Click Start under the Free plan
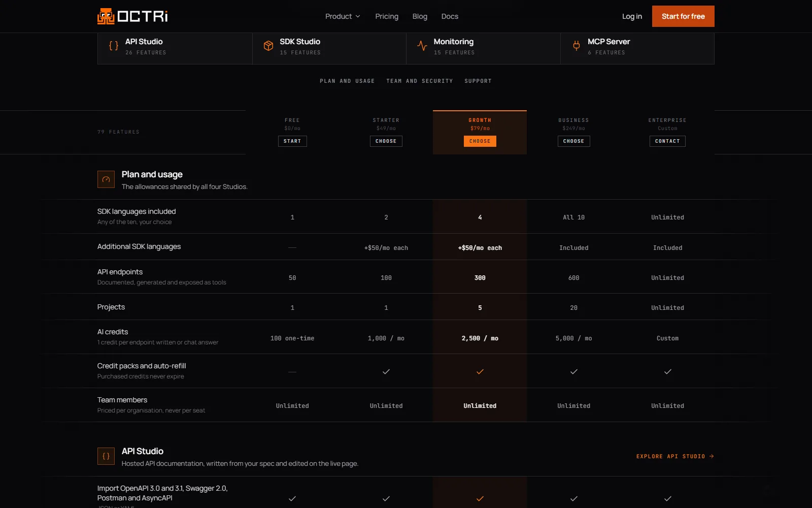 point(292,141)
